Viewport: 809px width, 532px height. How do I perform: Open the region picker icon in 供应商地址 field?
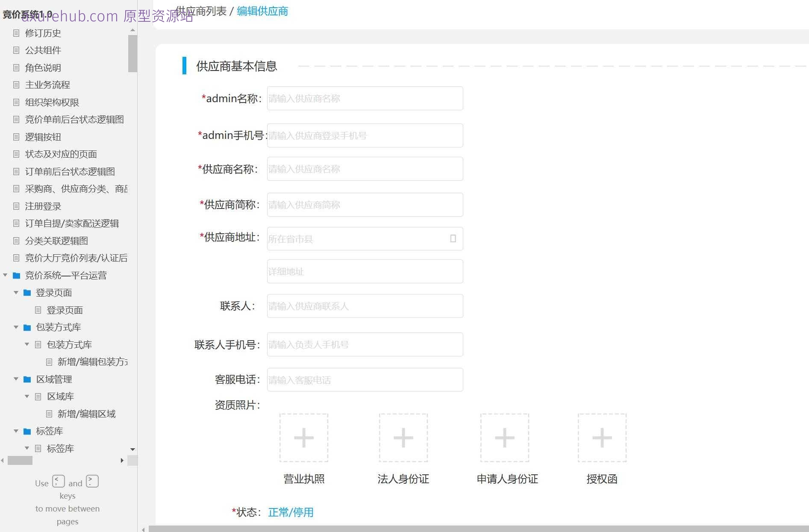[x=453, y=238]
